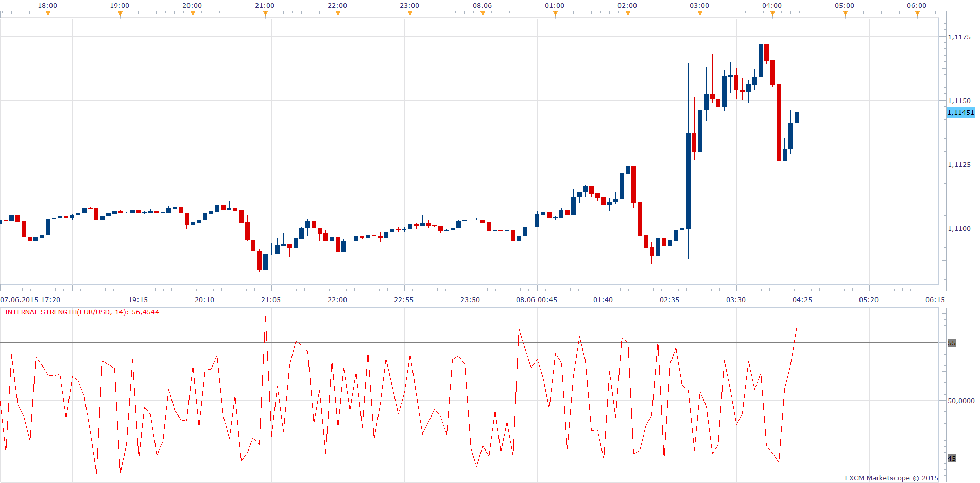Click the 08.06 00:45 time axis label
This screenshot has width=980, height=483.
click(x=537, y=300)
